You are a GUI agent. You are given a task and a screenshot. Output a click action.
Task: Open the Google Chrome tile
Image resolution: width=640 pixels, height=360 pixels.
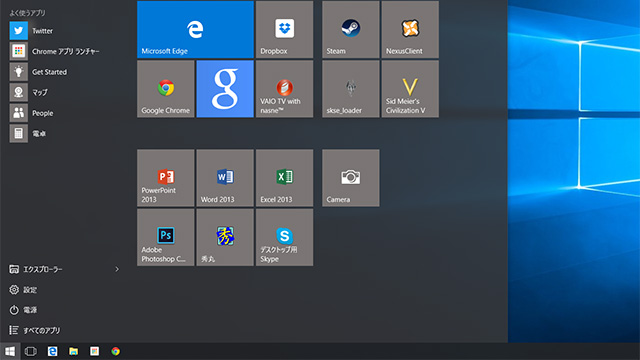(x=166, y=89)
